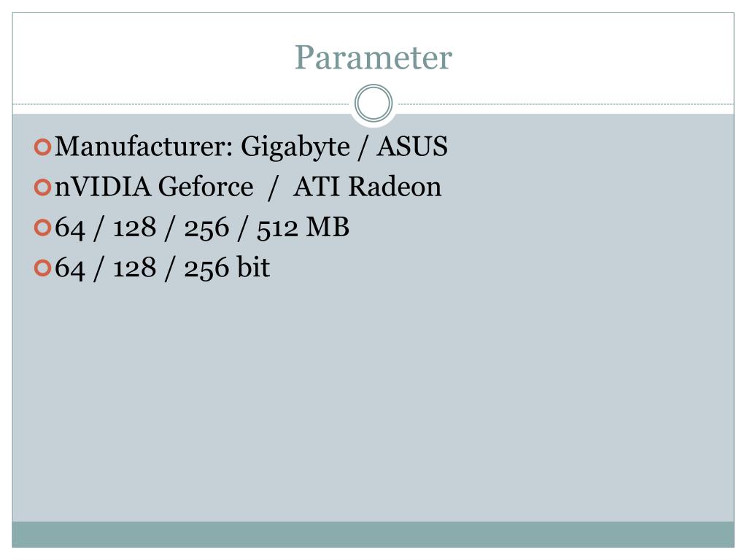This screenshot has height=560, width=747.
Task: Click 128 in the memory size line
Action: pyautogui.click(x=134, y=227)
